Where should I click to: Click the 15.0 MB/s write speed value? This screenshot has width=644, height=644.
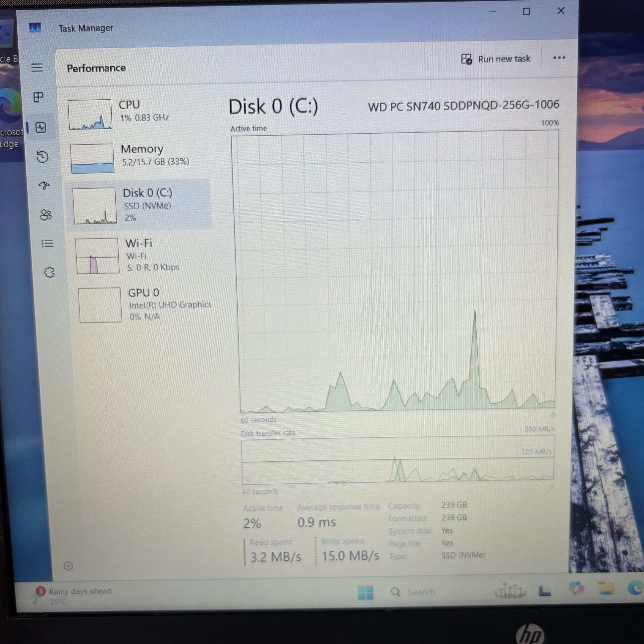pos(350,556)
